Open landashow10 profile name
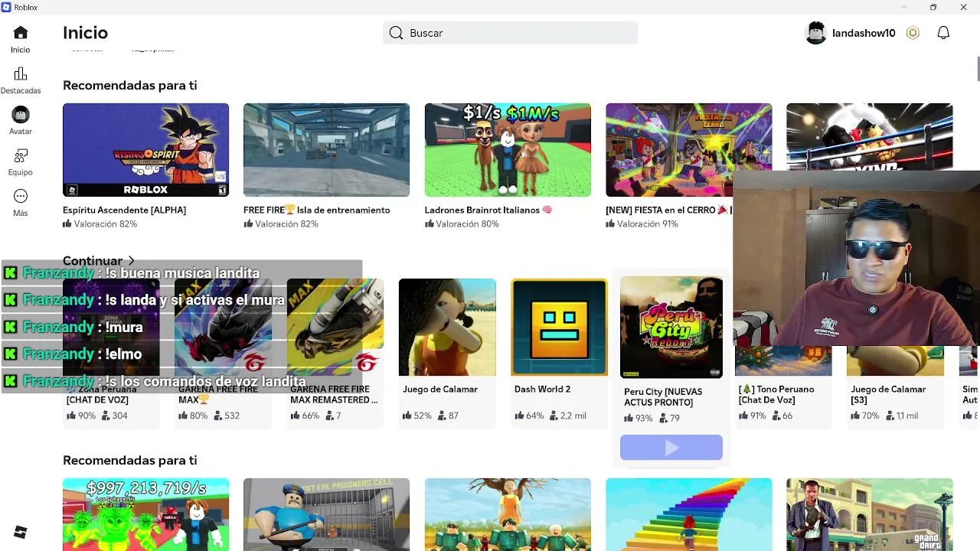 [x=864, y=33]
